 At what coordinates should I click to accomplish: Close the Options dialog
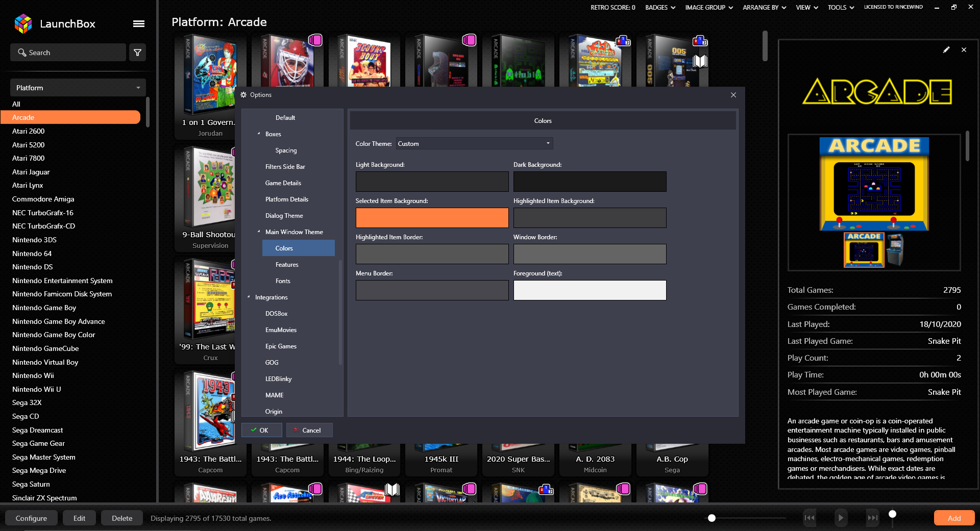(733, 95)
